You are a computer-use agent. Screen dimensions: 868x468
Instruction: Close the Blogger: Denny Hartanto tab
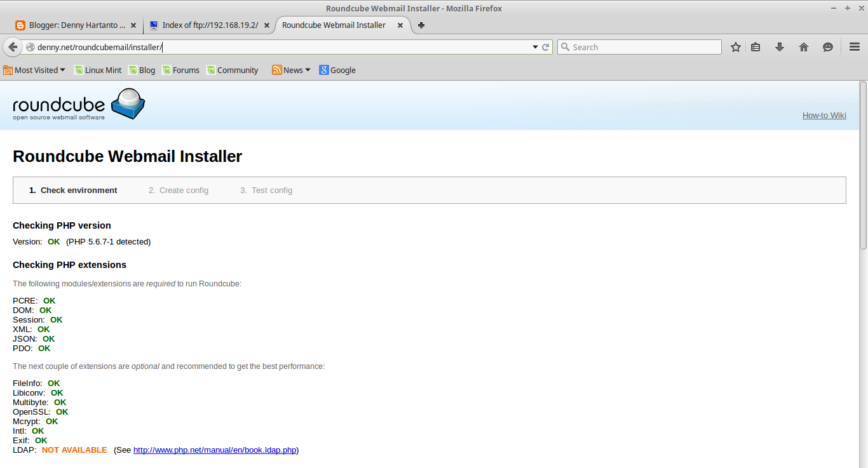[133, 25]
